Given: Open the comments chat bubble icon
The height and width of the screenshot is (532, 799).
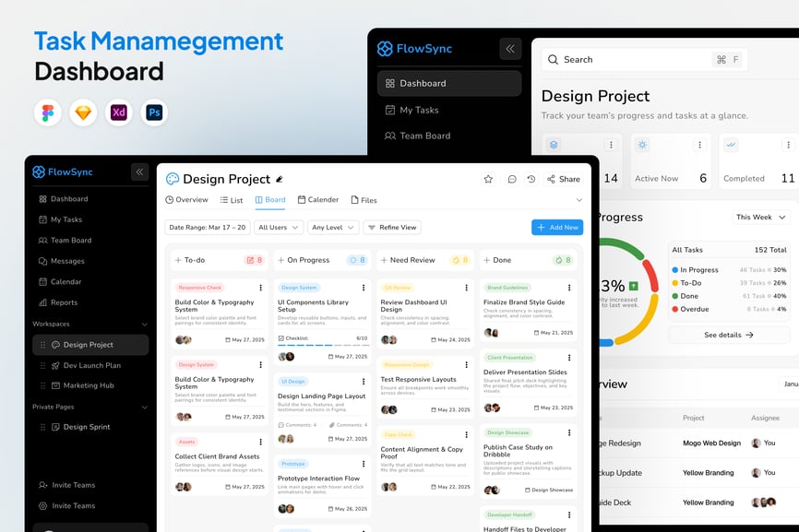Looking at the screenshot, I should 512,179.
